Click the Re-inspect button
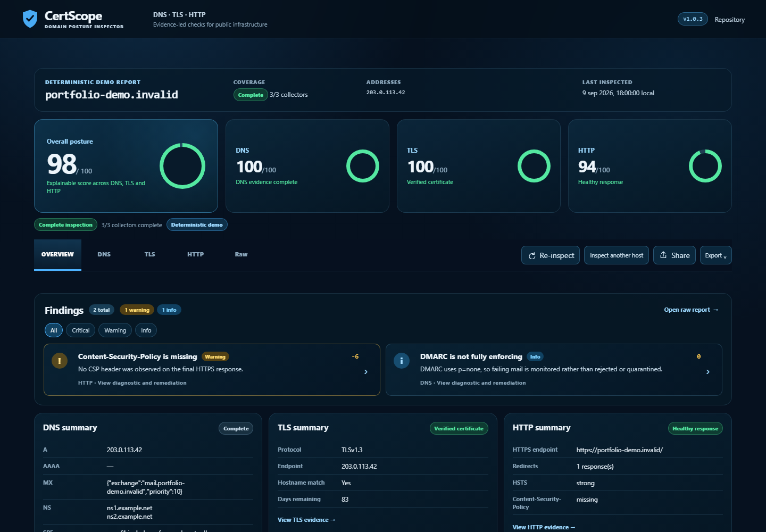The width and height of the screenshot is (766, 532). click(551, 255)
